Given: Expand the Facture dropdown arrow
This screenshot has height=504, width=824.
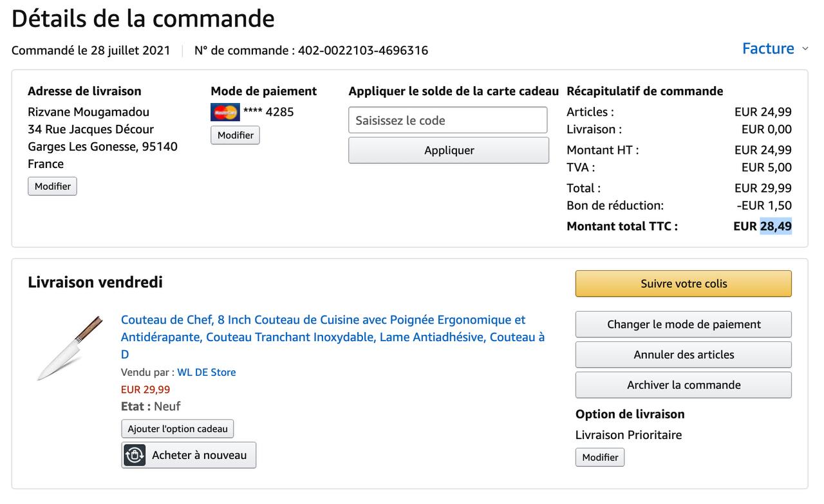Looking at the screenshot, I should (805, 49).
